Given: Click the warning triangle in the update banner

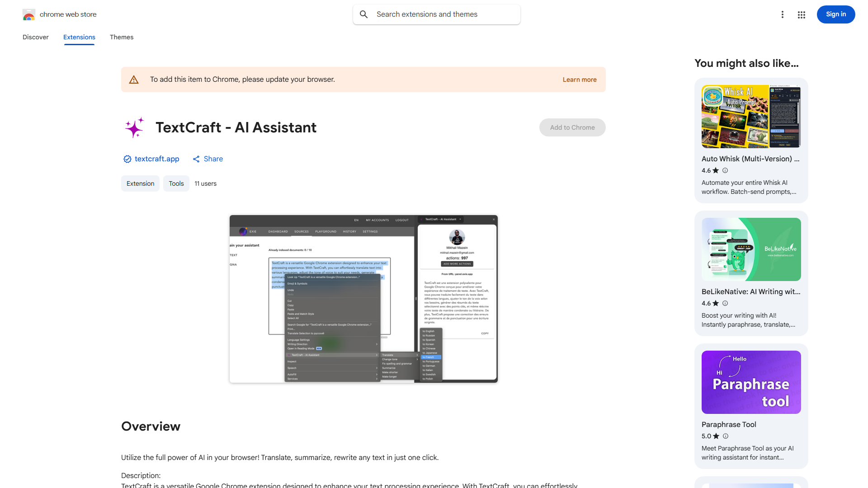Looking at the screenshot, I should pos(134,79).
